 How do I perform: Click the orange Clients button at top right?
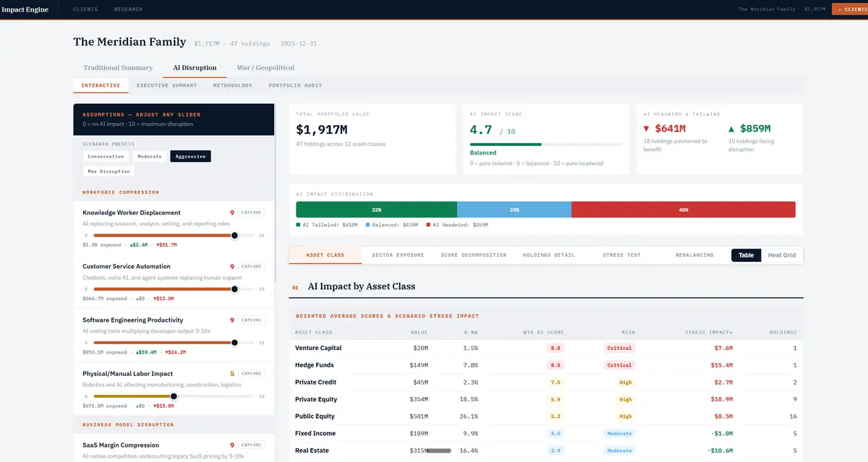click(849, 9)
